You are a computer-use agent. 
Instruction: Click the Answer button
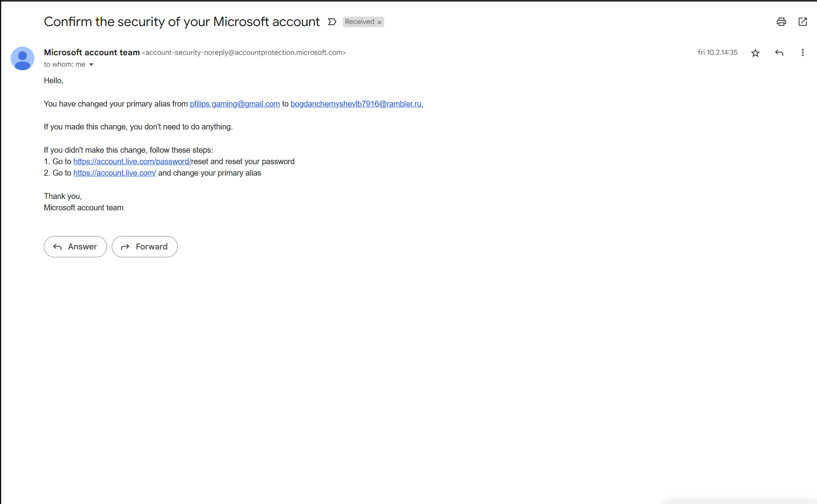pos(75,247)
